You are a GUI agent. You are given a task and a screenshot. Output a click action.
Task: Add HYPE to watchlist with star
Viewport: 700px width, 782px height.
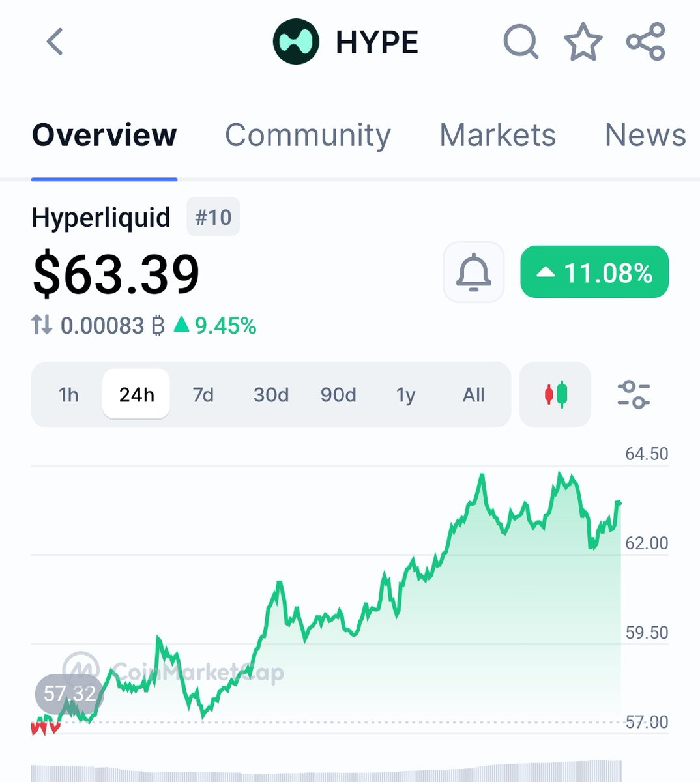pyautogui.click(x=583, y=42)
